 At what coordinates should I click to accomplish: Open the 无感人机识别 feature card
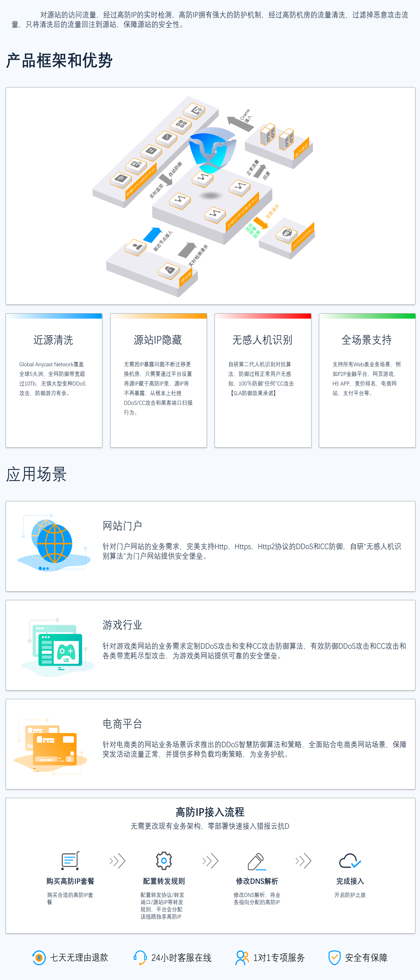click(263, 380)
